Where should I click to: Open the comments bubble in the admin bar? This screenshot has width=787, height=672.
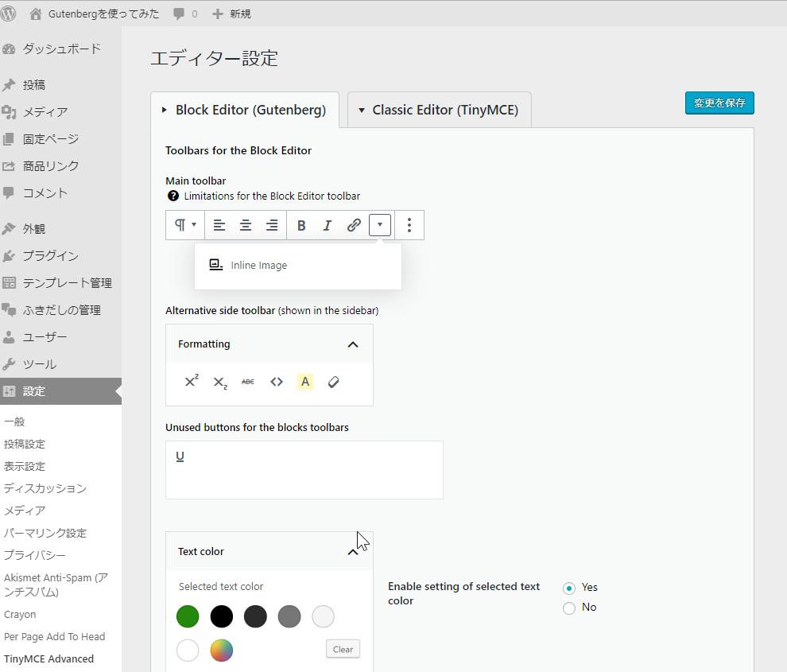(x=179, y=14)
